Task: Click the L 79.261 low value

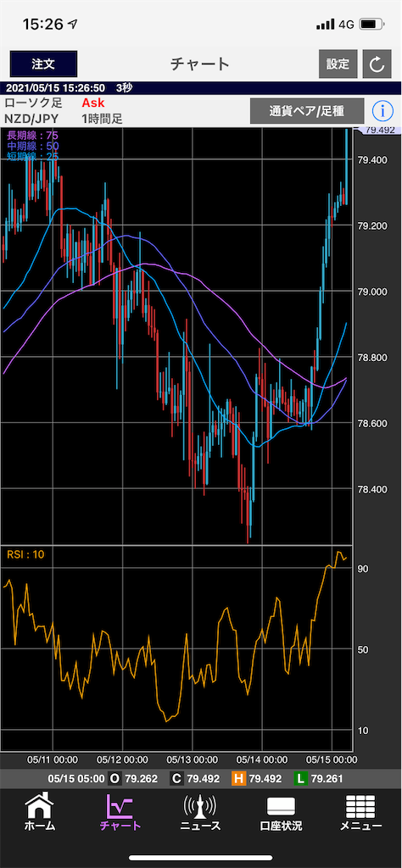Action: tap(319, 779)
